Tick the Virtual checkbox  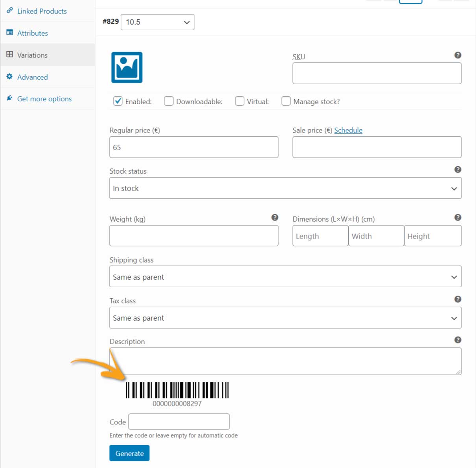tap(239, 101)
